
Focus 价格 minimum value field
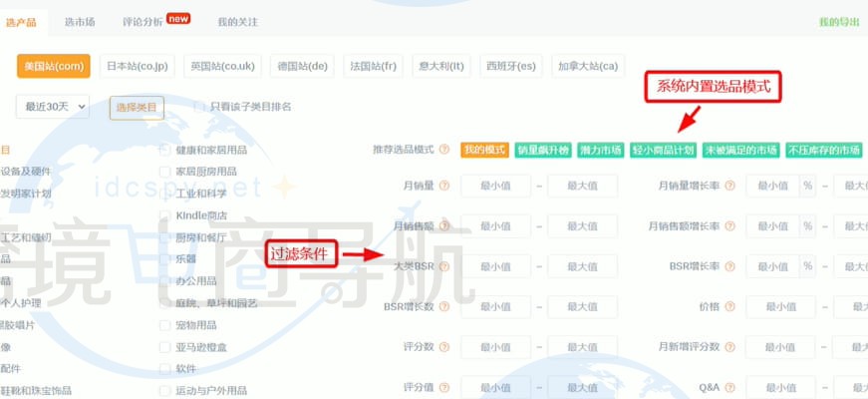(x=780, y=306)
